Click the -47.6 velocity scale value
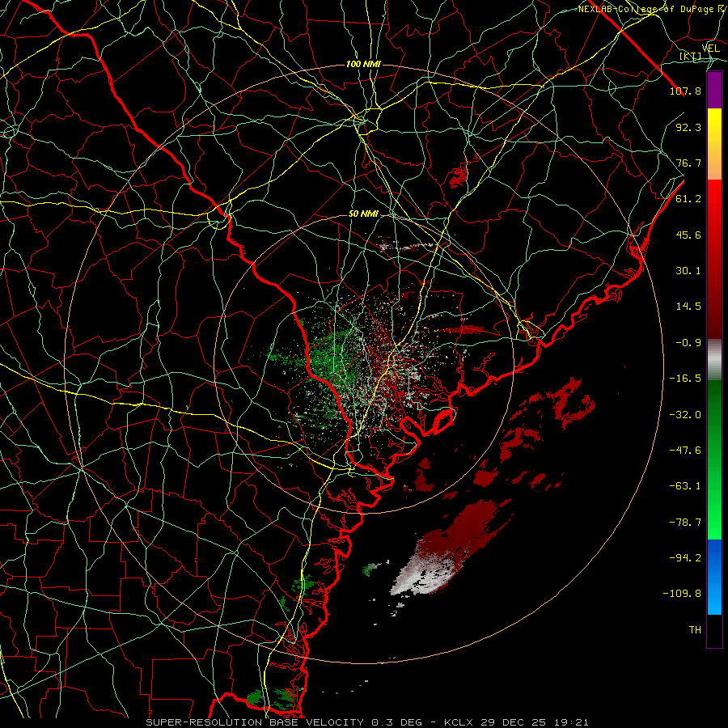Screen dimensions: 728x728 pos(685,451)
